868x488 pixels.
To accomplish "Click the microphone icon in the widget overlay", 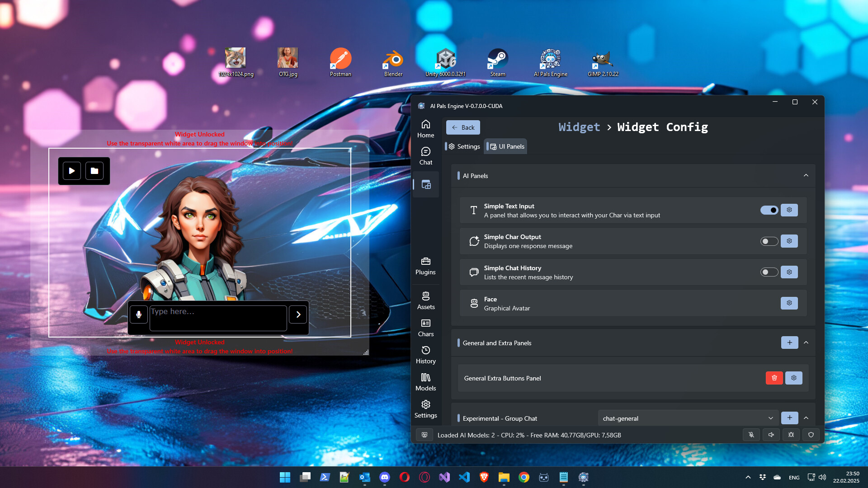I will pyautogui.click(x=138, y=314).
